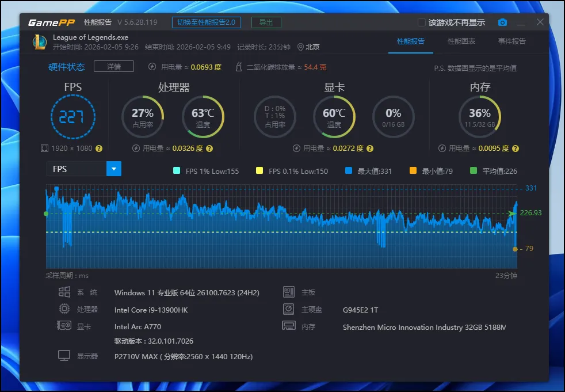Screen dimensions: 565x392
Task: Click the CPU temperature 63℃ gauge
Action: click(203, 117)
